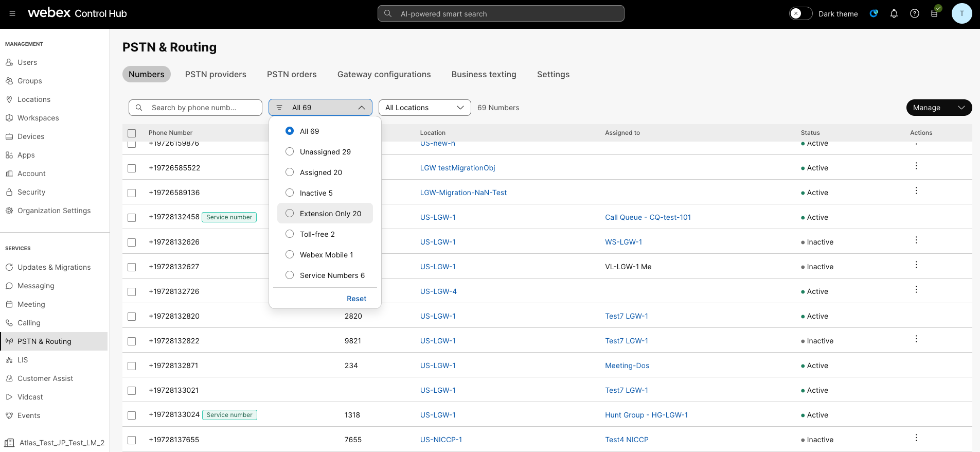980x452 pixels.
Task: Switch to PSTN orders tab
Action: click(292, 74)
